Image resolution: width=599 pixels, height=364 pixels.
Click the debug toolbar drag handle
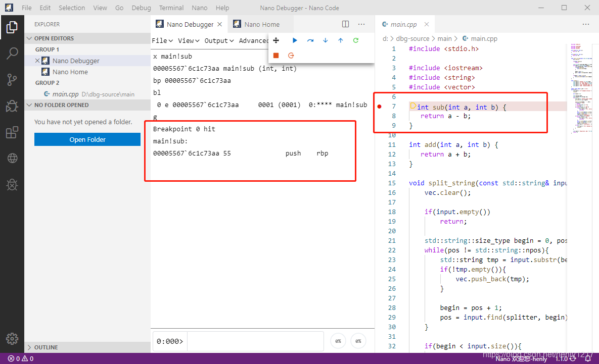pyautogui.click(x=276, y=40)
